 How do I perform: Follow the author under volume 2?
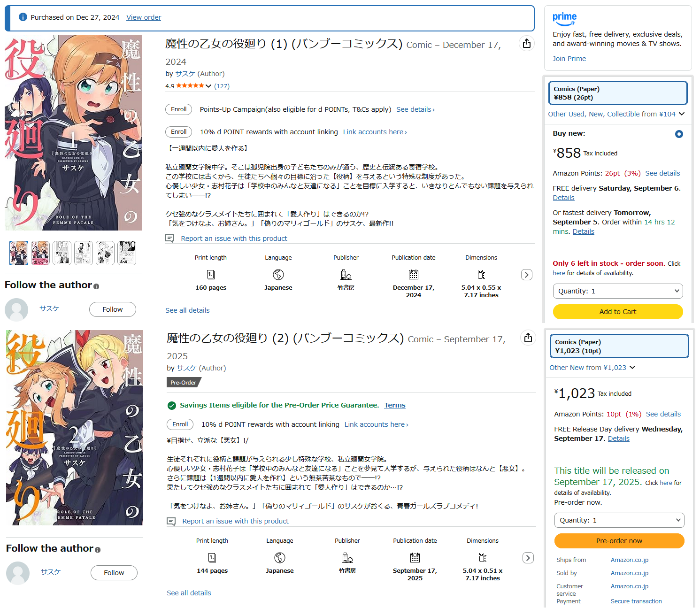point(114,573)
